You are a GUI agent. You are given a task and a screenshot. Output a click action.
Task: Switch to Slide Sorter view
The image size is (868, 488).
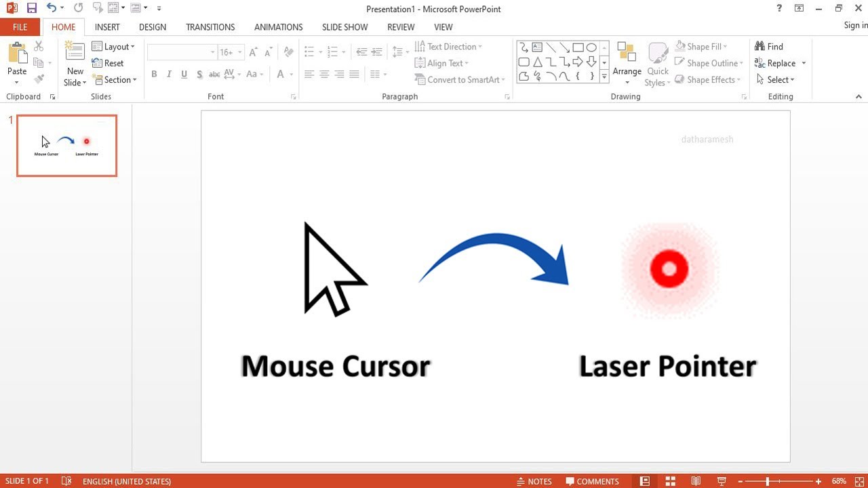pos(670,481)
